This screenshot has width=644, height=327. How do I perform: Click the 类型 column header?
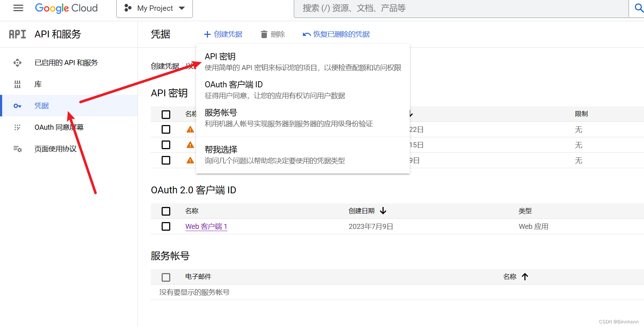pyautogui.click(x=525, y=211)
